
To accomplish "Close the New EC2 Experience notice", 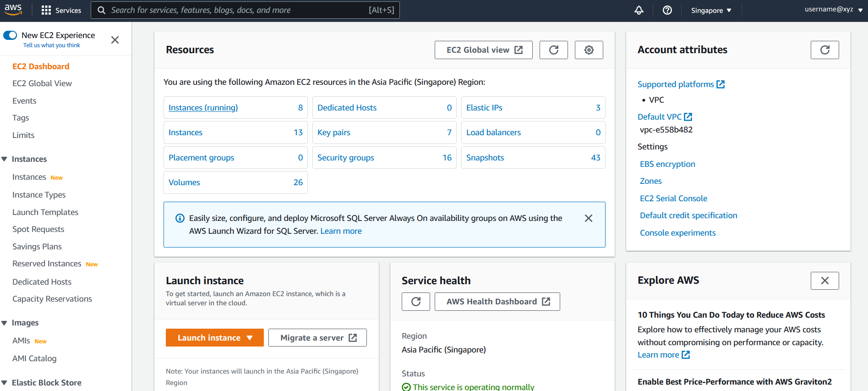I will pos(115,40).
